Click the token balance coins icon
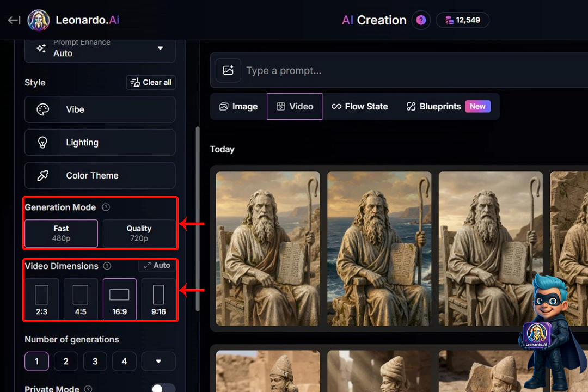This screenshot has width=588, height=392. click(449, 20)
